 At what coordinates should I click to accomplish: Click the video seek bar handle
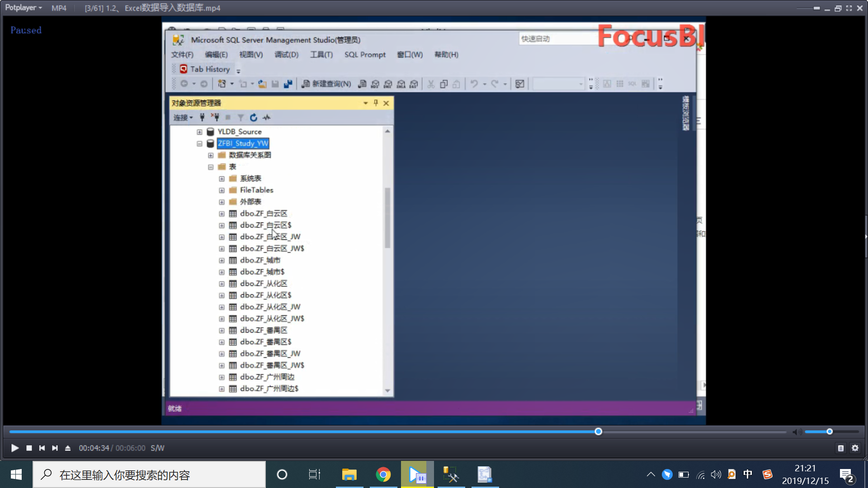[598, 432]
